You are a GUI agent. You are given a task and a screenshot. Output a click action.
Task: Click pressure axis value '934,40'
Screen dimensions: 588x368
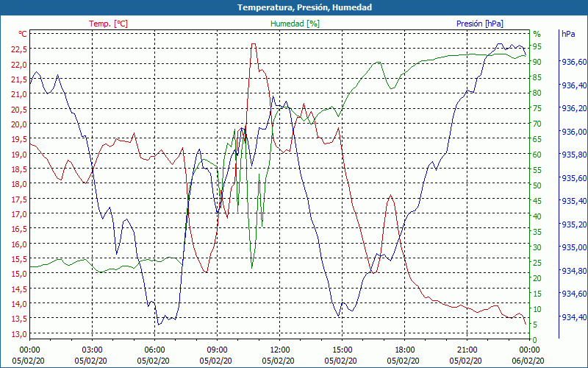574,317
